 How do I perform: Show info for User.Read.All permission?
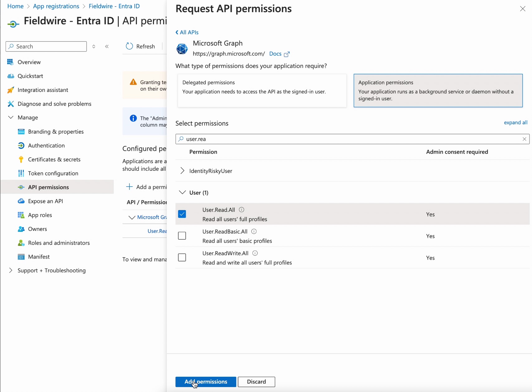pyautogui.click(x=242, y=210)
